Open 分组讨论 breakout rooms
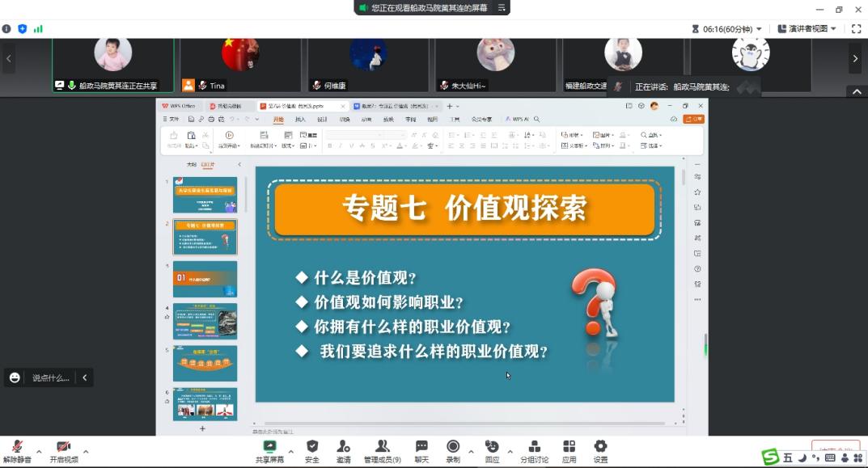868x468 pixels. click(534, 450)
